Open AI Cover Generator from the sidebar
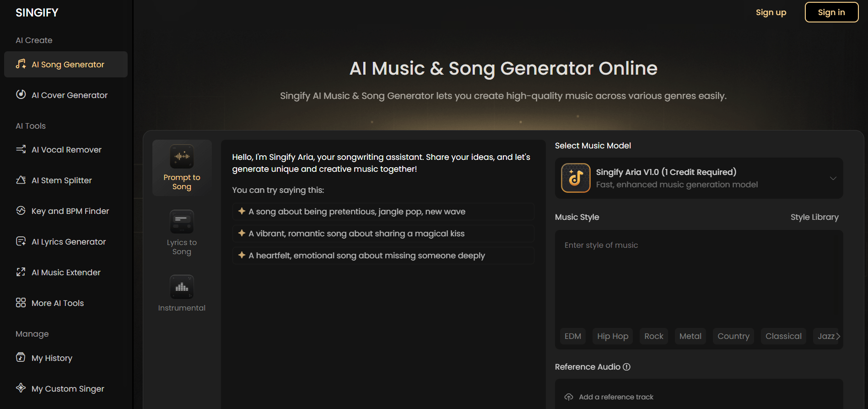 (66, 95)
